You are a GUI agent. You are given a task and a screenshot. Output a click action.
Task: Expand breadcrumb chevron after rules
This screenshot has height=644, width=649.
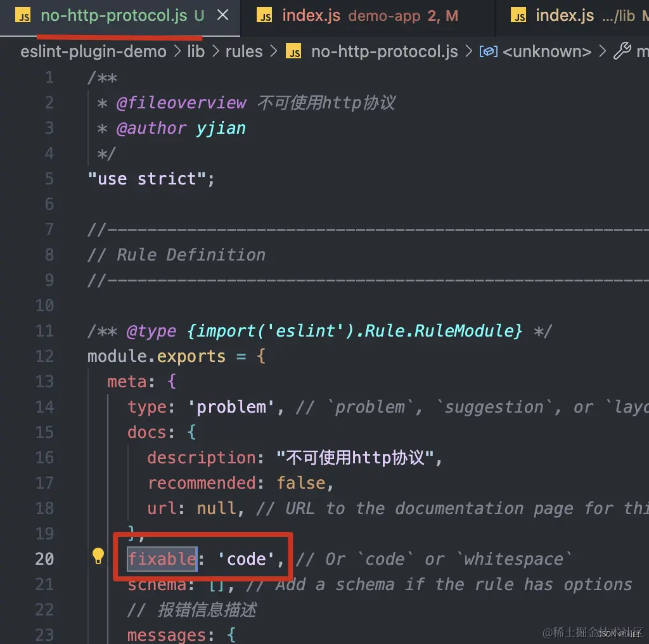(274, 52)
